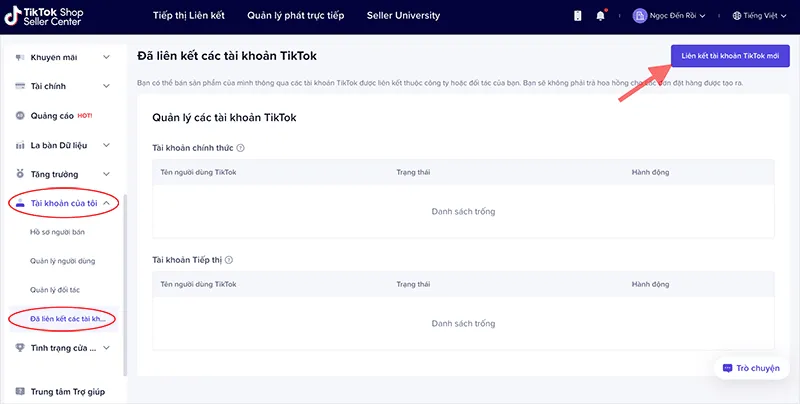
Task: Expand the Tài chính menu chevron
Action: tap(106, 86)
